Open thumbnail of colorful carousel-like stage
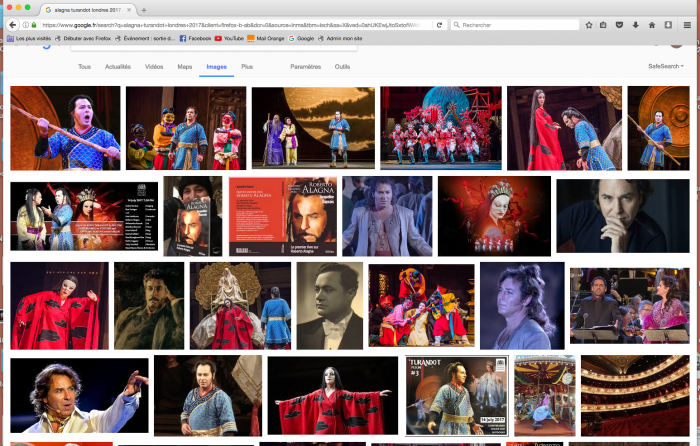This screenshot has width=700, height=446. pos(545,396)
